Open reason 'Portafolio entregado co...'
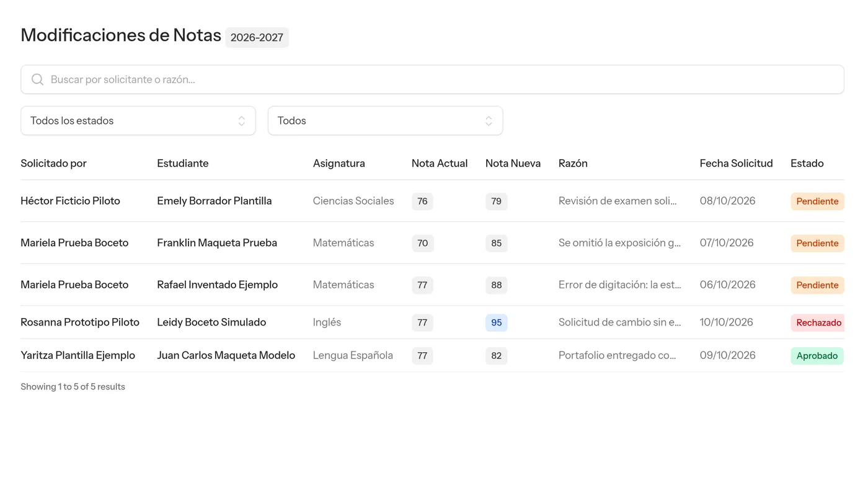 617,355
